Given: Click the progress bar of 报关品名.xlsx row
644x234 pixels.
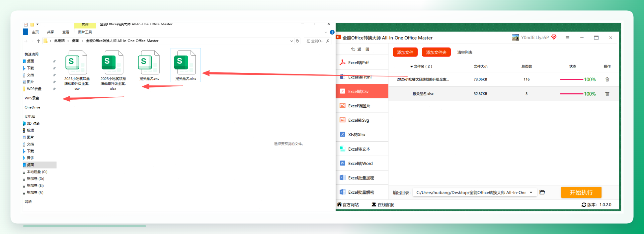Looking at the screenshot, I should click(x=572, y=94).
